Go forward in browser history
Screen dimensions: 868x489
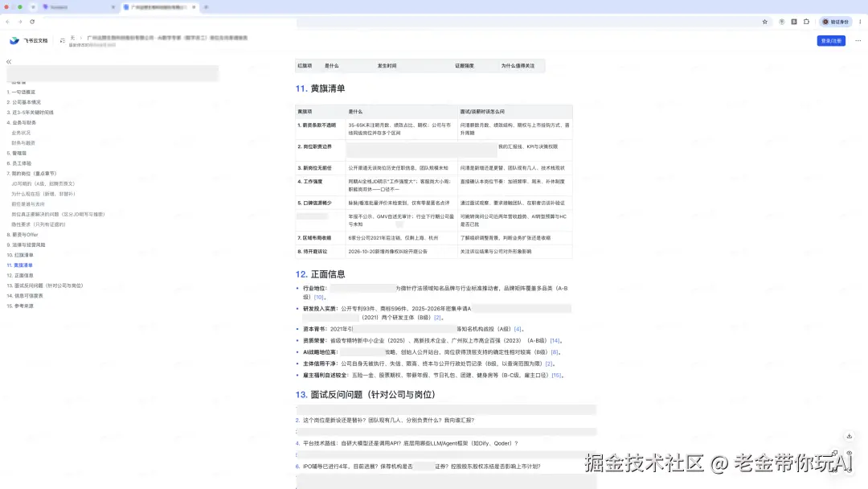20,22
